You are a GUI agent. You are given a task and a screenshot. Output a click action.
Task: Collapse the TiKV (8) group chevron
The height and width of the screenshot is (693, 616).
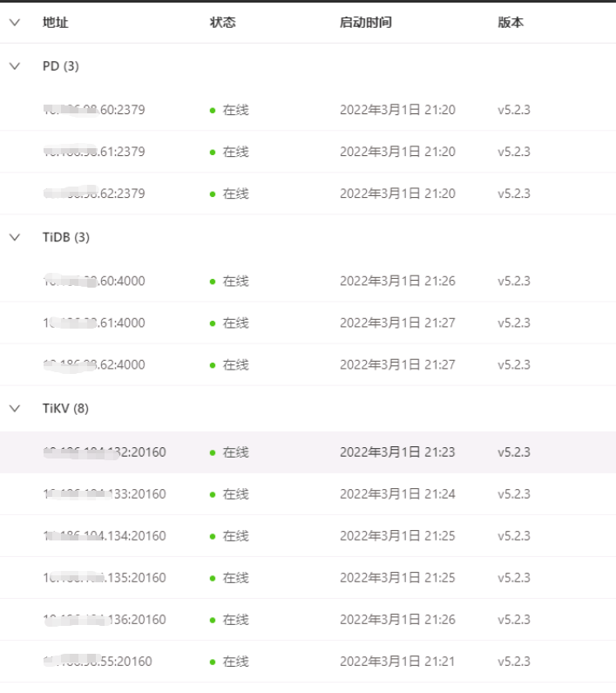coord(14,408)
